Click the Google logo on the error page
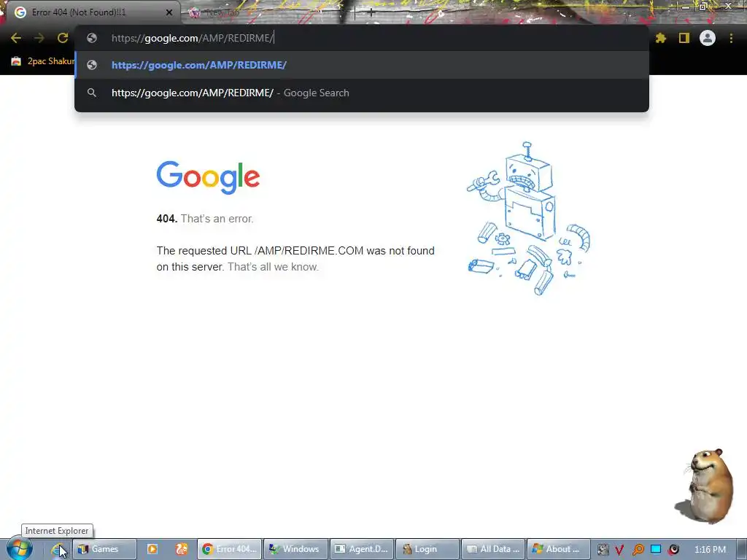The height and width of the screenshot is (560, 747). tap(208, 177)
